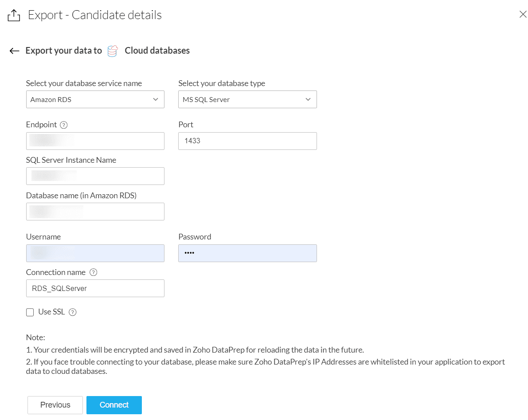Focus the Endpoint input field
The height and width of the screenshot is (420, 528).
click(x=95, y=141)
